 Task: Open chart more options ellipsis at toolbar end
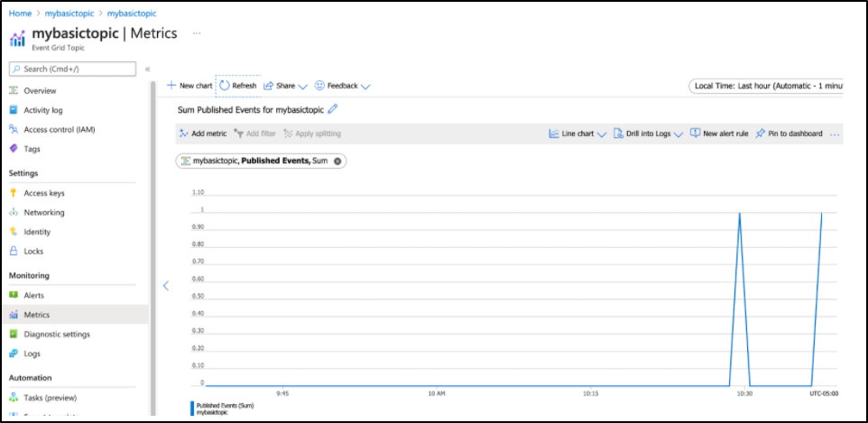pyautogui.click(x=835, y=134)
